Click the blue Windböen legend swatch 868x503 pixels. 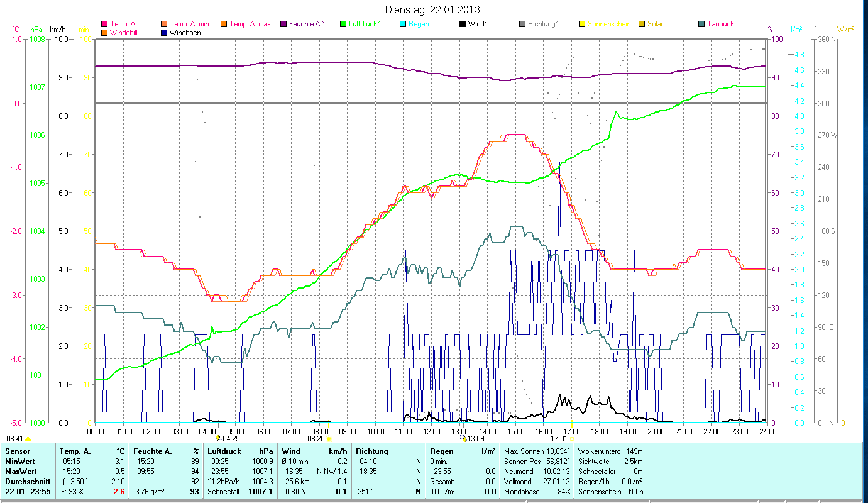[165, 33]
